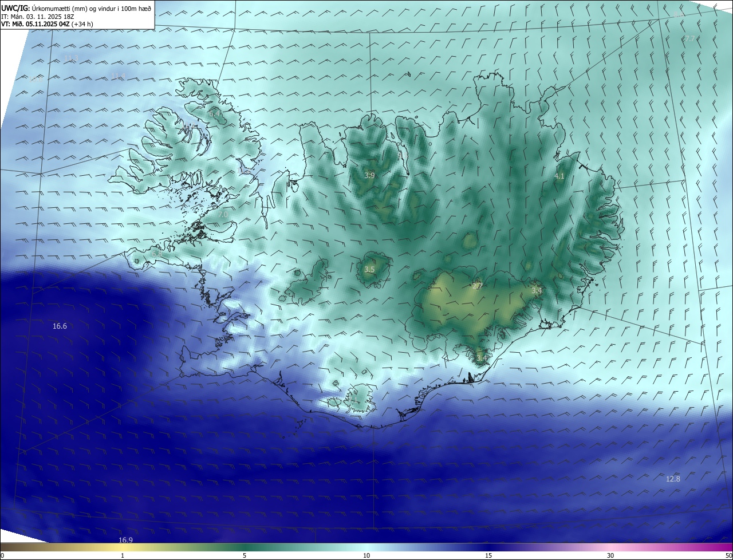Image resolution: width=733 pixels, height=560 pixels.
Task: Click the colorbar tick label '15'
Action: 488,555
